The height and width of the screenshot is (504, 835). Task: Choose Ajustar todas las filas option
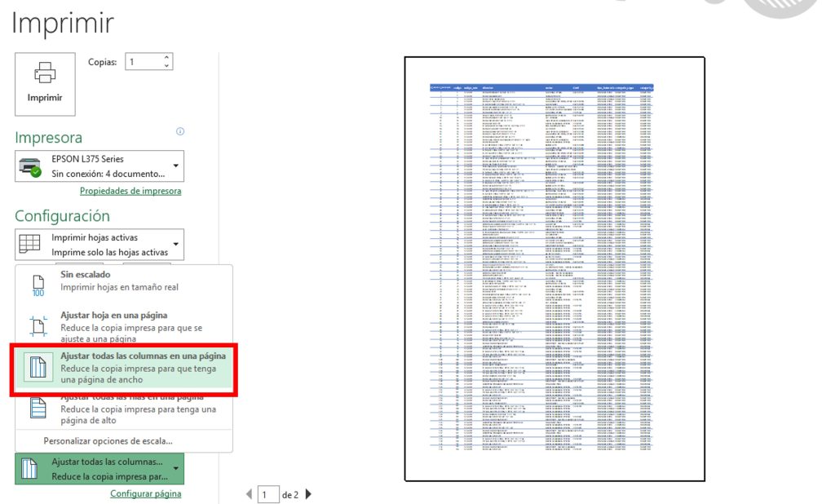click(124, 409)
